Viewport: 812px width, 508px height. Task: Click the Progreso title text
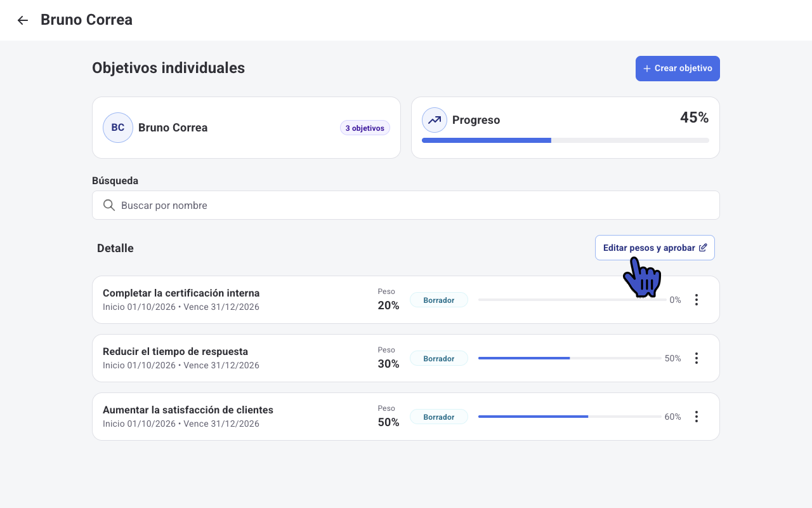point(476,120)
